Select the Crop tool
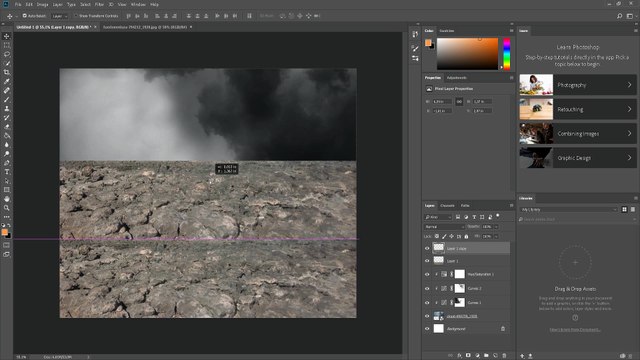Image resolution: width=640 pixels, height=360 pixels. click(7, 72)
